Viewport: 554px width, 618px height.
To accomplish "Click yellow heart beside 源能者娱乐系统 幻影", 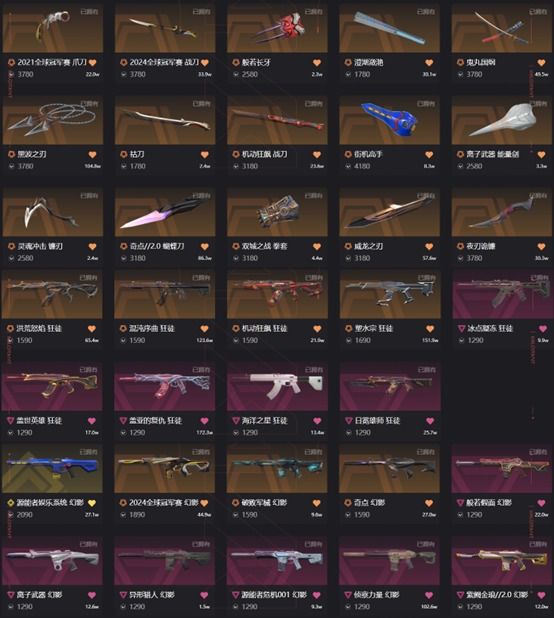I will (92, 503).
